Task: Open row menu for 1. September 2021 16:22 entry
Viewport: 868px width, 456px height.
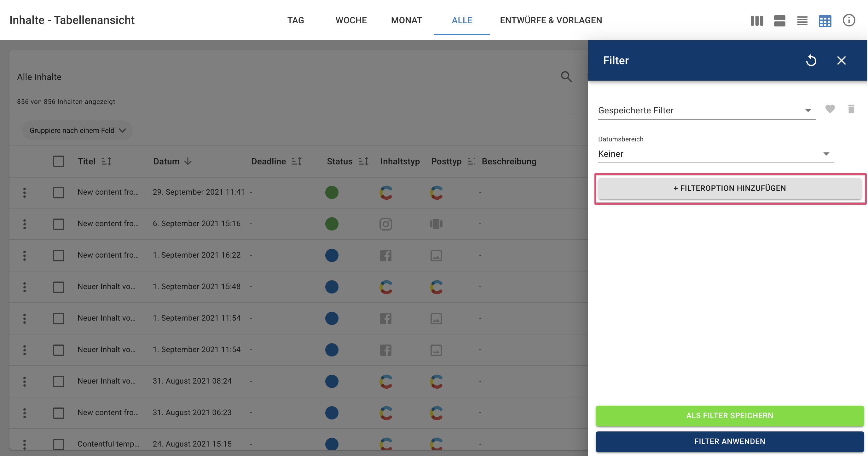Action: (x=24, y=255)
